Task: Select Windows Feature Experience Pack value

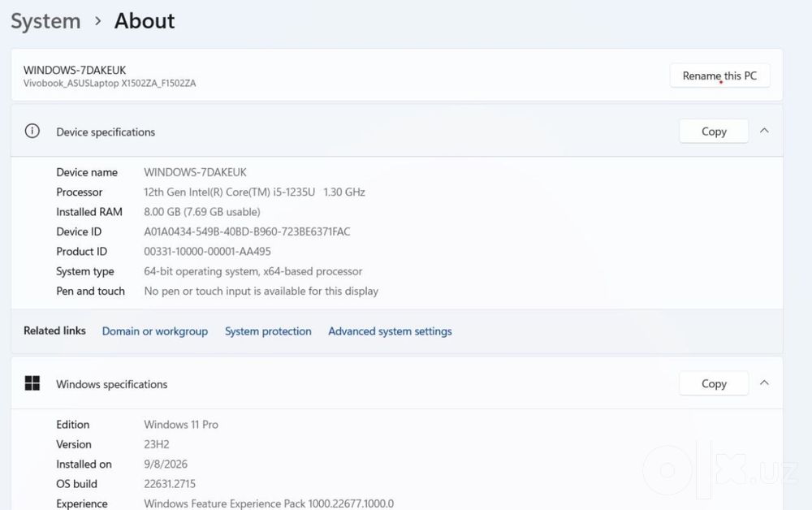Action: (269, 504)
